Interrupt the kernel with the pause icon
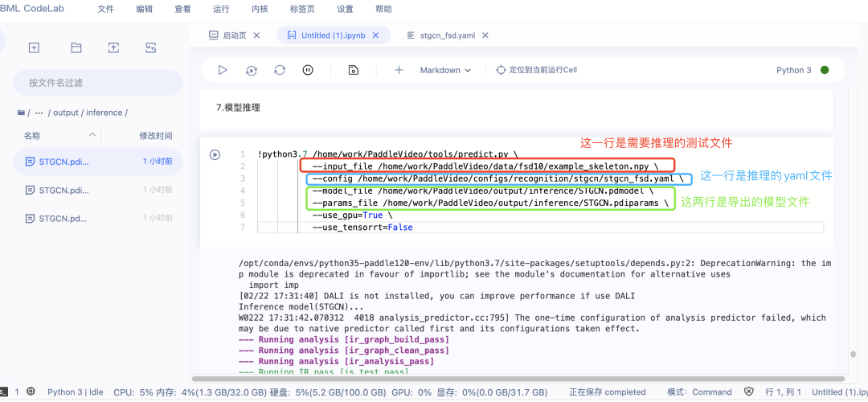 click(308, 70)
